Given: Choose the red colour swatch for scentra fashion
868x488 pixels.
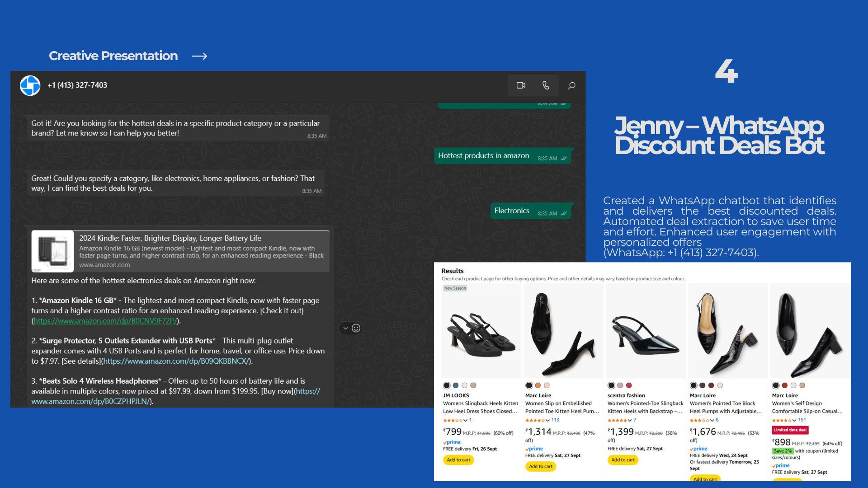Looking at the screenshot, I should (629, 385).
